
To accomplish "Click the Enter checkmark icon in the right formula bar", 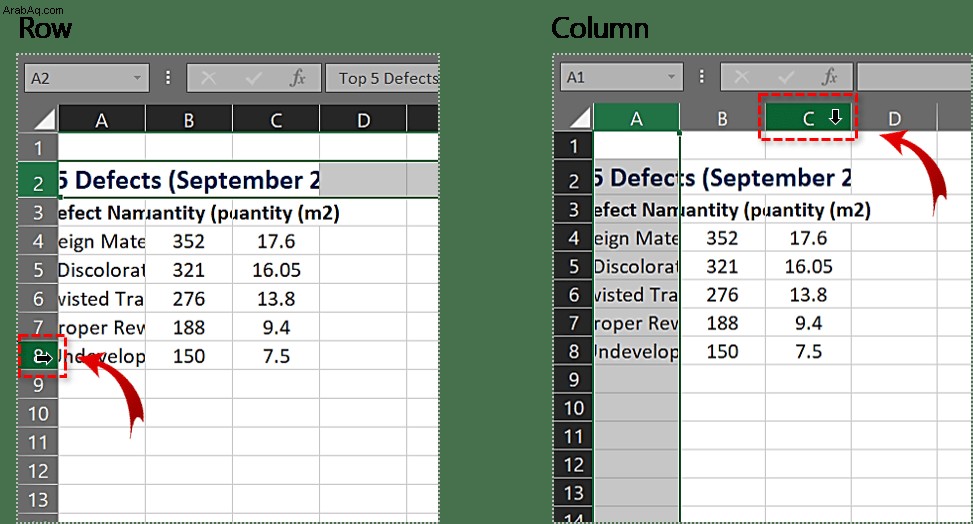I will click(786, 77).
